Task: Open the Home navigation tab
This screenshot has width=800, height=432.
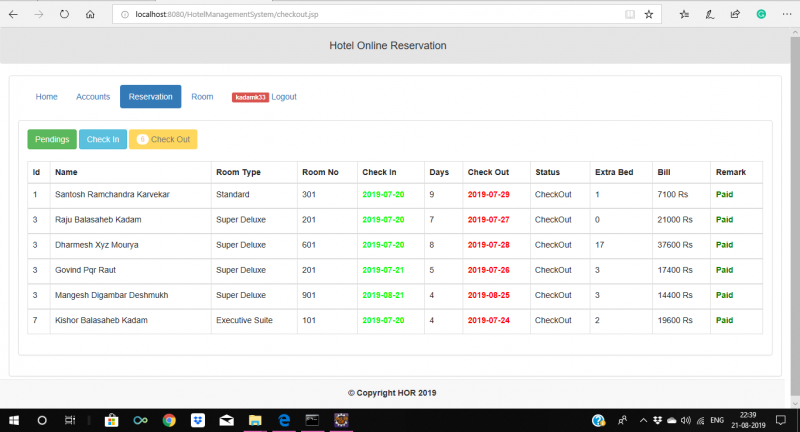Action: click(x=46, y=97)
